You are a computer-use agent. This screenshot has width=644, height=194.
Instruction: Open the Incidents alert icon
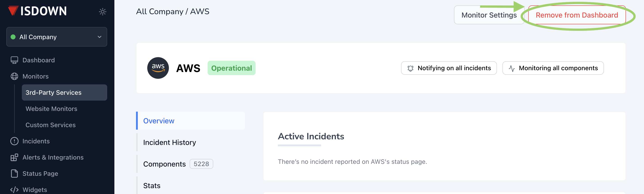pyautogui.click(x=14, y=141)
